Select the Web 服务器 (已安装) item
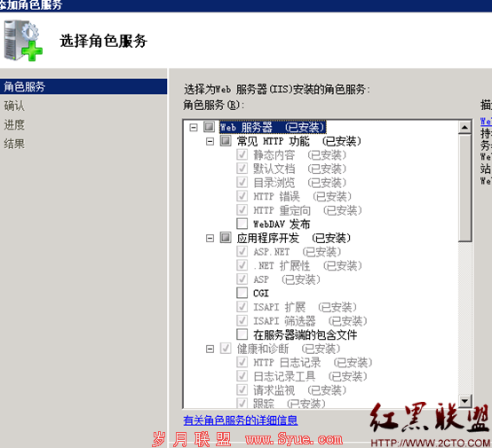The image size is (492, 448). (x=273, y=127)
